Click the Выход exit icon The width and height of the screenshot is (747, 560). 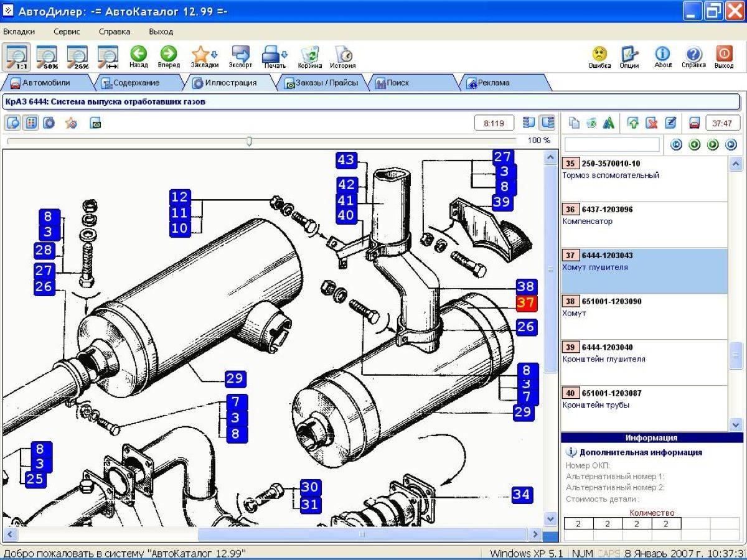[724, 57]
